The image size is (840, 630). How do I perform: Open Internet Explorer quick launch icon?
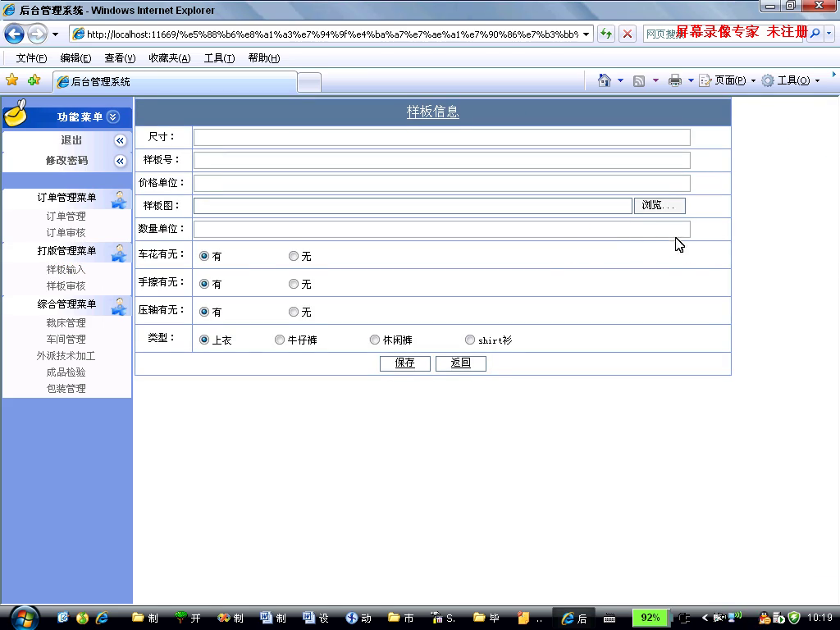[102, 618]
